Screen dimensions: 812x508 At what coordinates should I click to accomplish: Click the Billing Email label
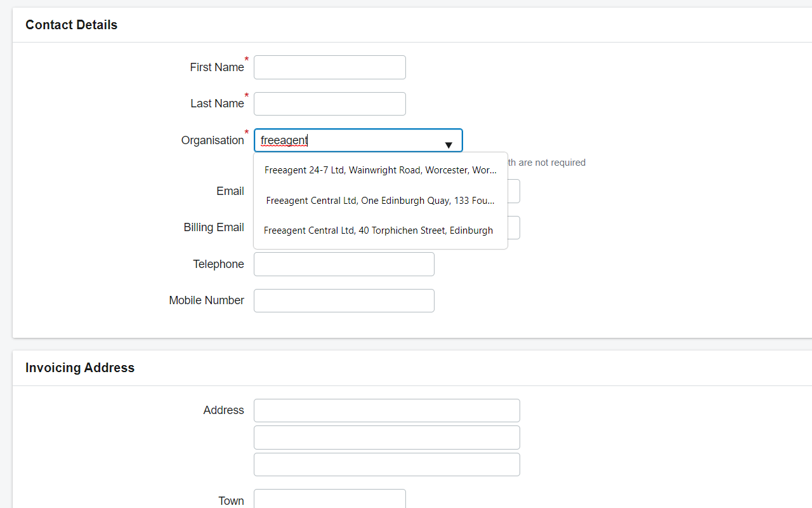point(214,227)
